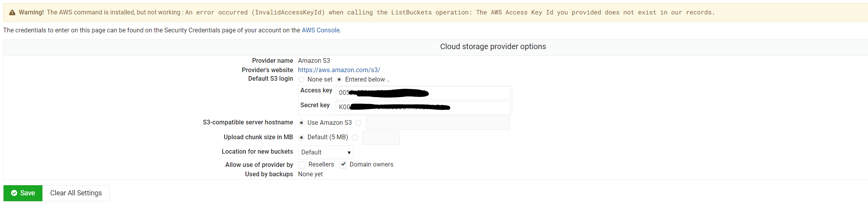Open the aws.amazon.com/s3 provider website link
Viewport: 868px width, 202px height.
(339, 70)
